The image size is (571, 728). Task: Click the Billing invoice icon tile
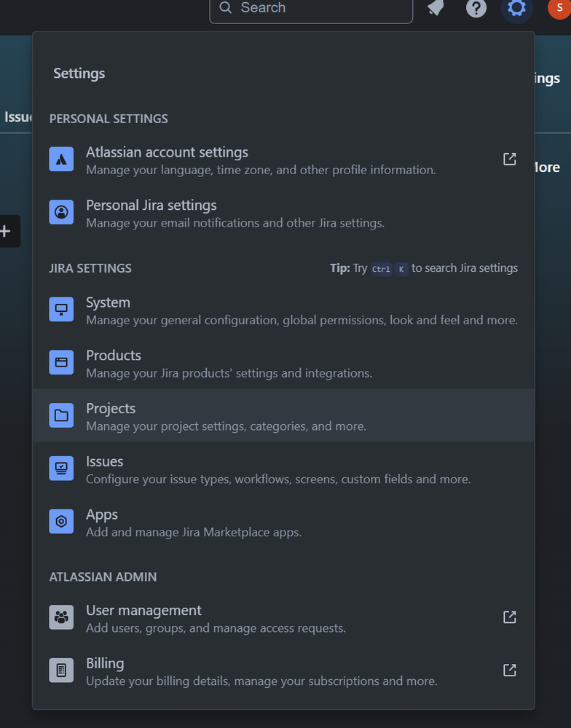coord(61,670)
